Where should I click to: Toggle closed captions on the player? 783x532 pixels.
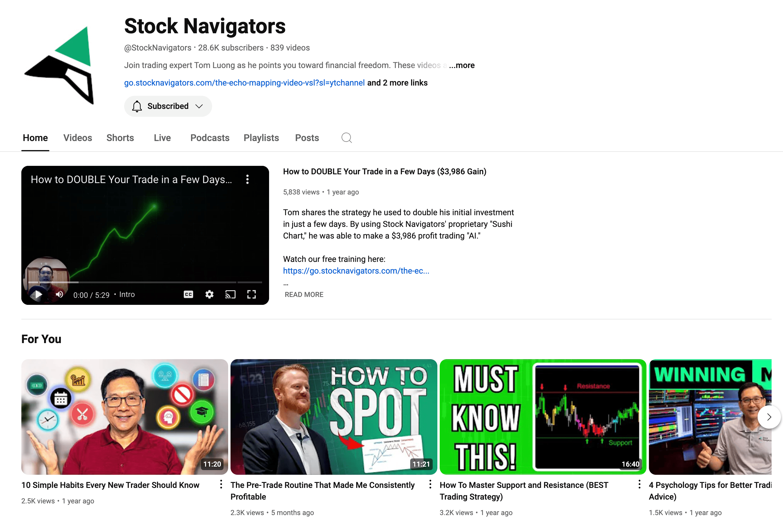(188, 295)
